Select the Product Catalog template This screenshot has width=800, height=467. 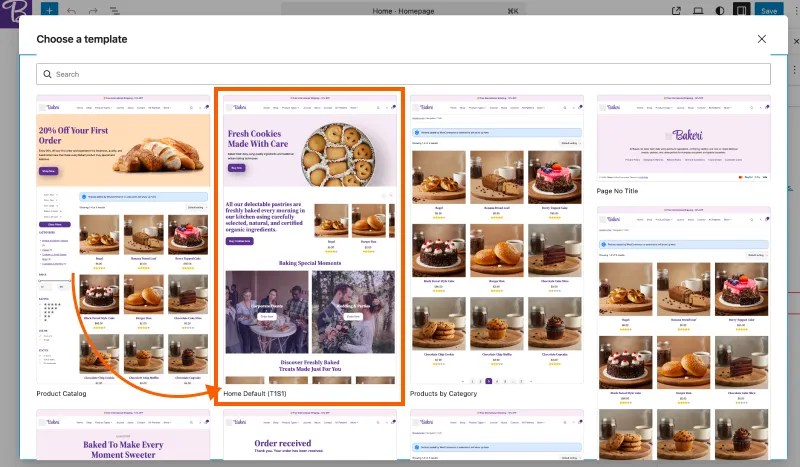tap(123, 245)
